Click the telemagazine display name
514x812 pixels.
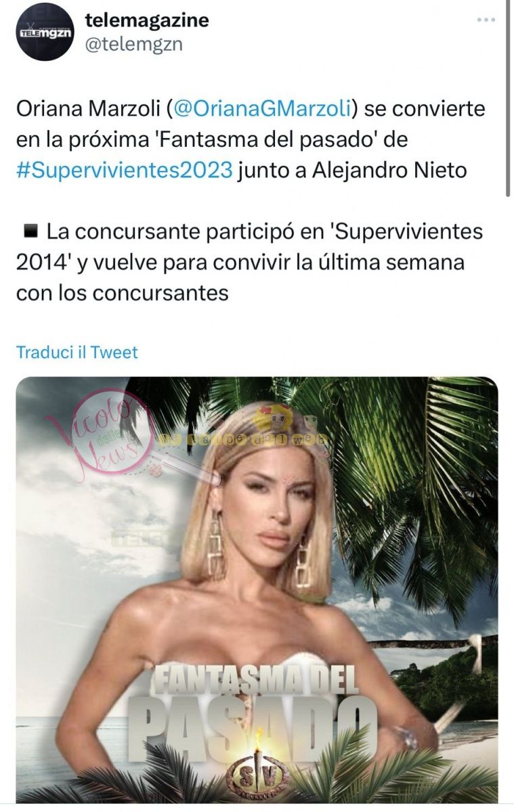[x=147, y=20]
